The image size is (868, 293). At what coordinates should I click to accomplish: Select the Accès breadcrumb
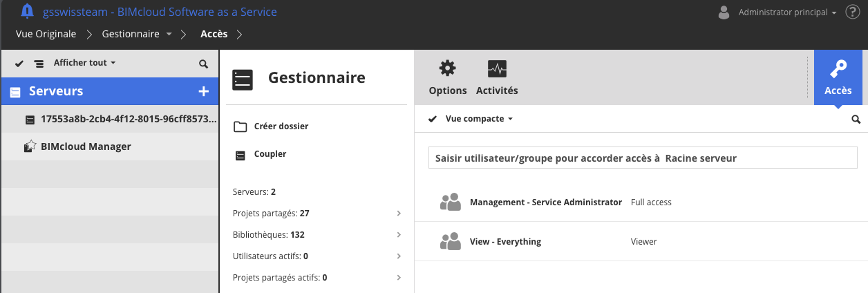(x=214, y=33)
